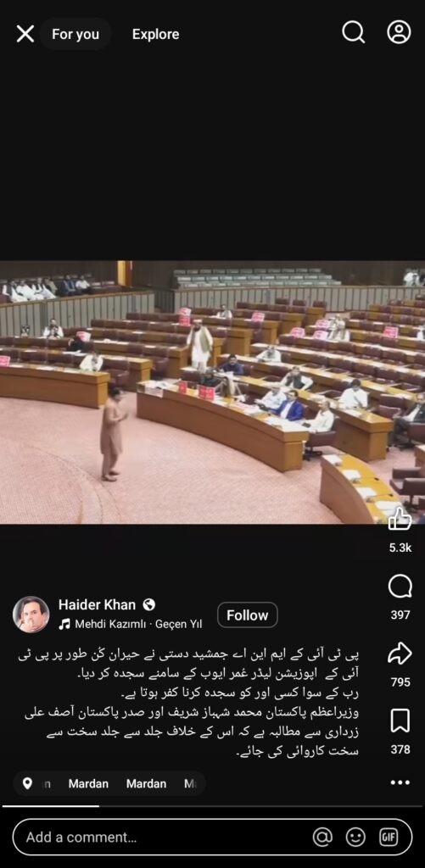Switch to the For you tab
Image resolution: width=425 pixels, height=868 pixels.
click(75, 34)
